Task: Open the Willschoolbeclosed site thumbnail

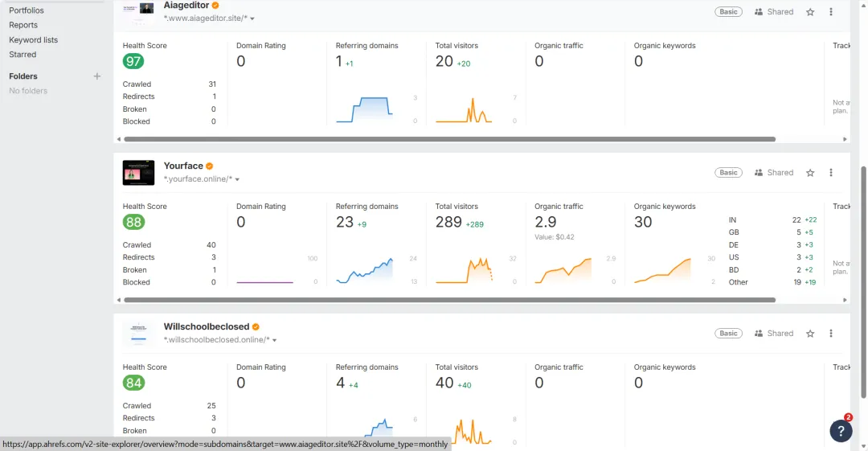Action: click(138, 334)
